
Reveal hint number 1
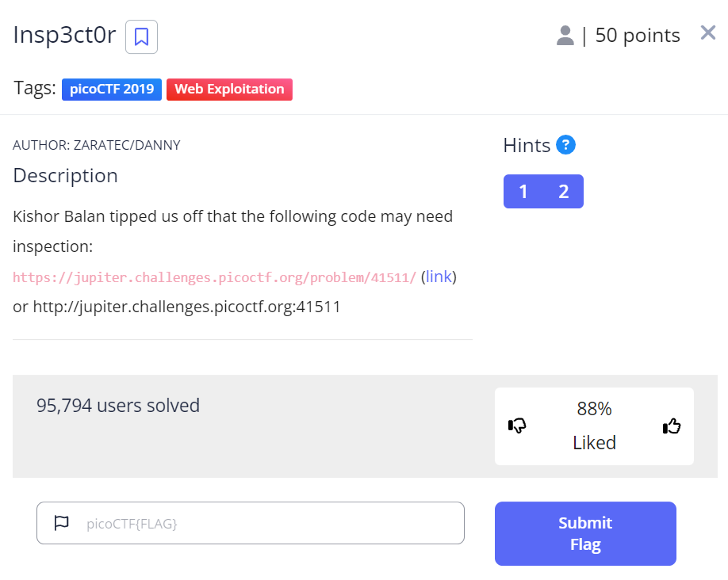click(x=523, y=191)
